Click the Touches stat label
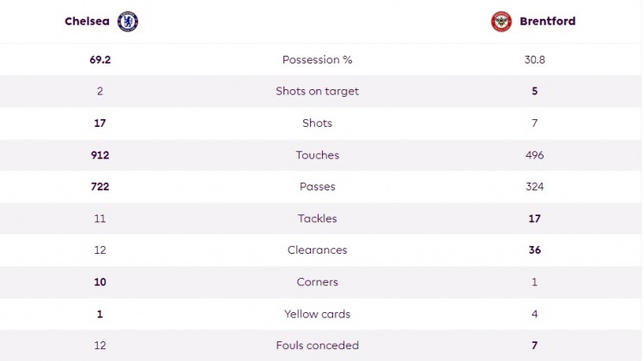This screenshot has width=644, height=361. [317, 155]
